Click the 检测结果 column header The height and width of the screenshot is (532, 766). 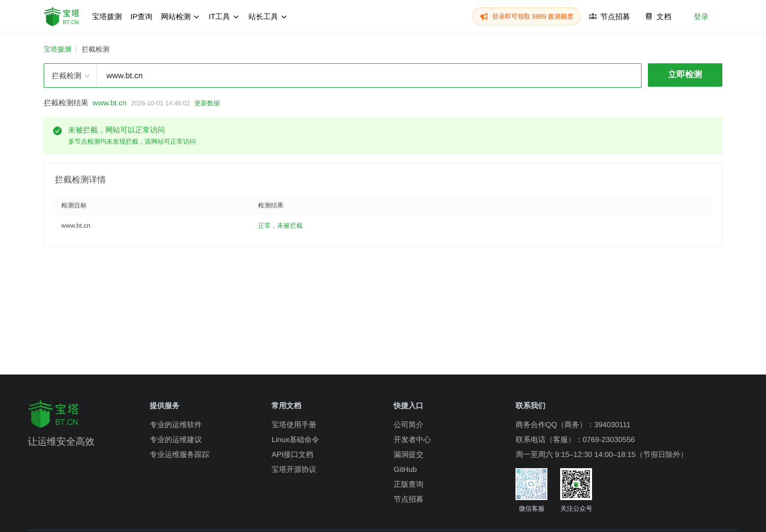(x=271, y=205)
